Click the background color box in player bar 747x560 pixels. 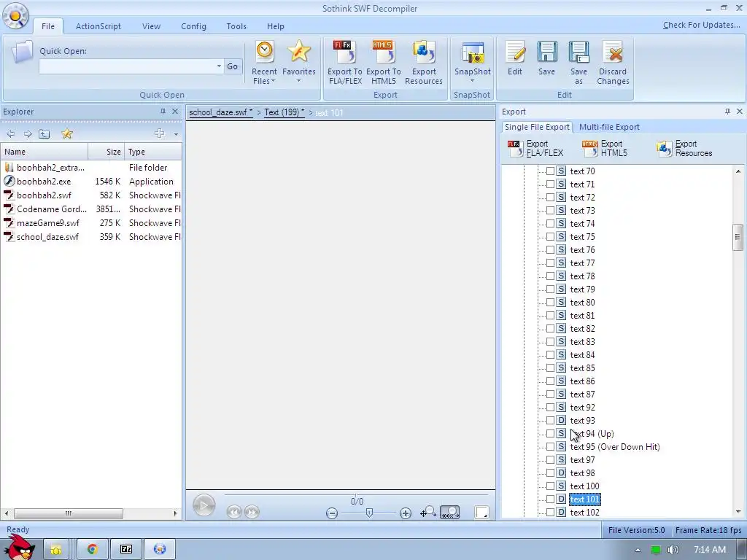pos(481,513)
